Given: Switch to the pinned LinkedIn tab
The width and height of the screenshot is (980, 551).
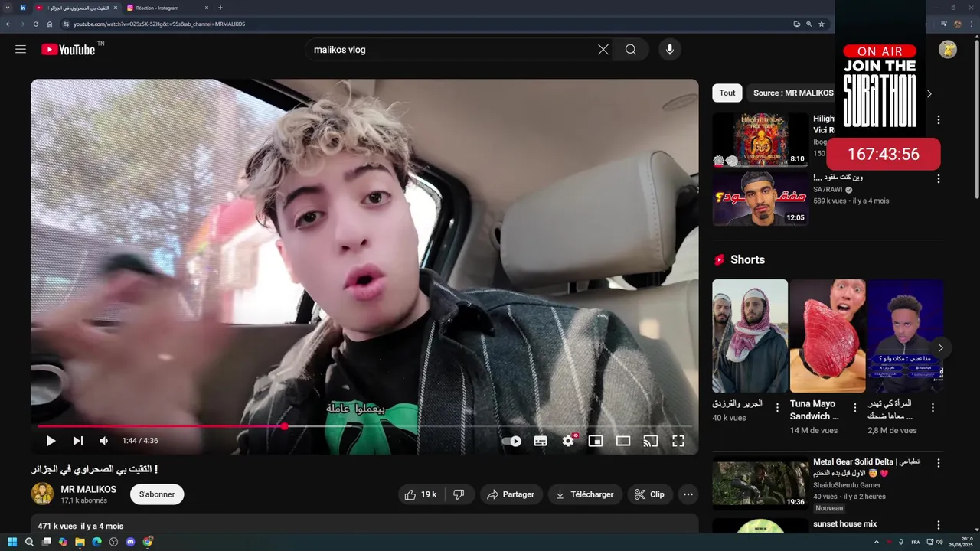Looking at the screenshot, I should pos(23,8).
